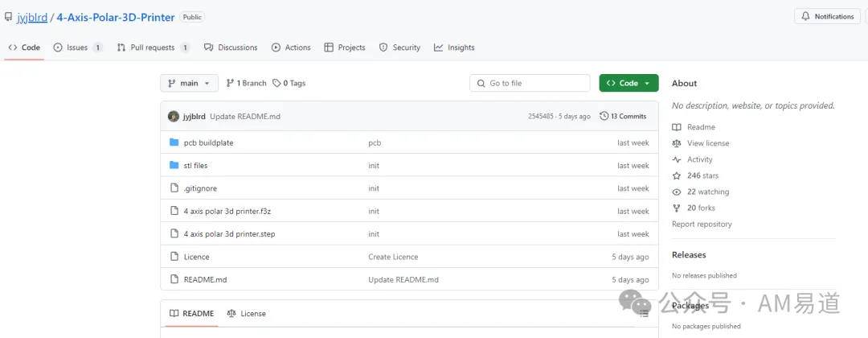The height and width of the screenshot is (338, 868).
Task: Open the pcb commit message link
Action: tap(375, 143)
